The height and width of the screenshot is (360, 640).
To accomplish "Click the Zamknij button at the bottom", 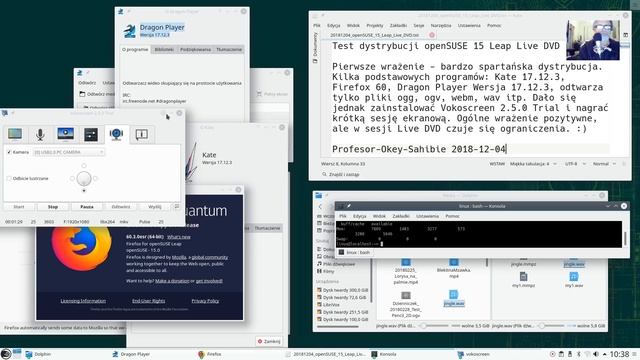I will (269, 341).
